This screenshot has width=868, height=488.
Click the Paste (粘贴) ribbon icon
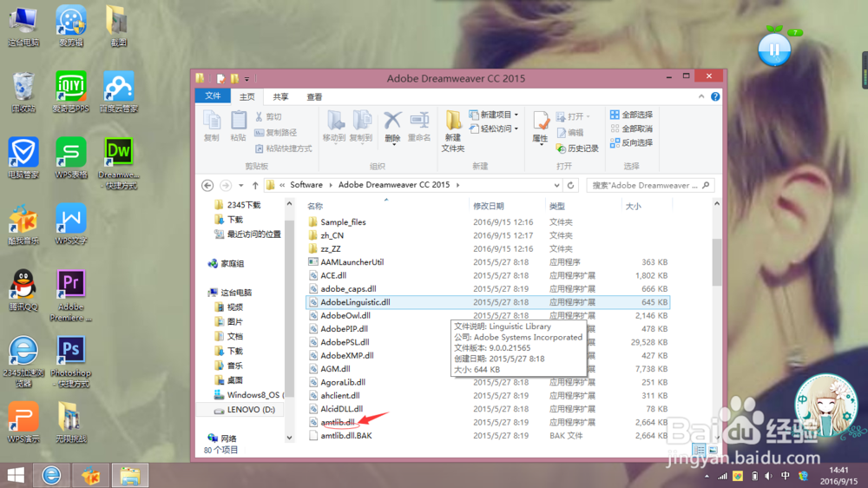click(x=238, y=126)
